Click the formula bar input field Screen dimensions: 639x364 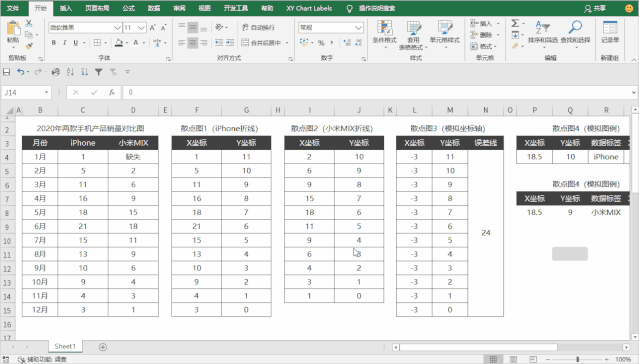tap(377, 93)
